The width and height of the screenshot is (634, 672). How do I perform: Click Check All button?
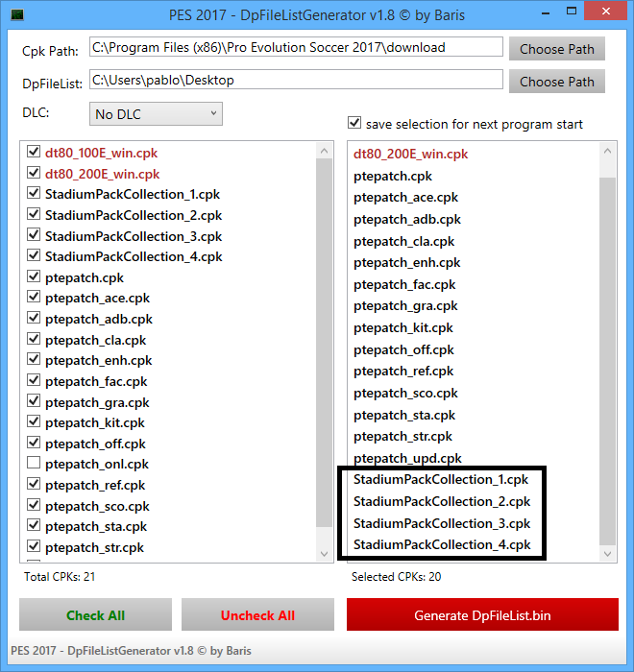[x=95, y=615]
